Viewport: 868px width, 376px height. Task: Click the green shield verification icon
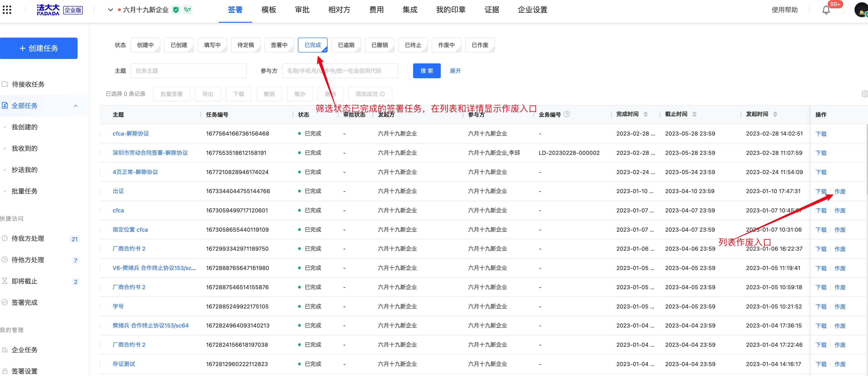[176, 10]
